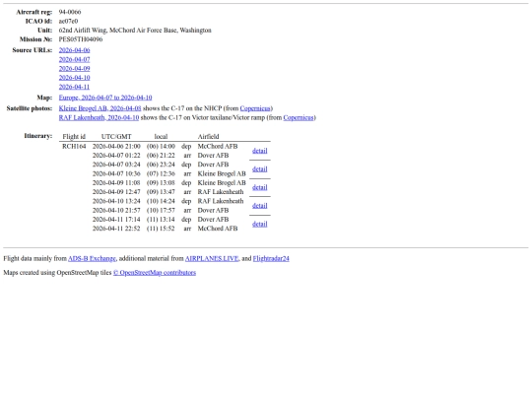The width and height of the screenshot is (532, 399).
Task: Open detail for McChord to Dover leg
Action: point(259,151)
